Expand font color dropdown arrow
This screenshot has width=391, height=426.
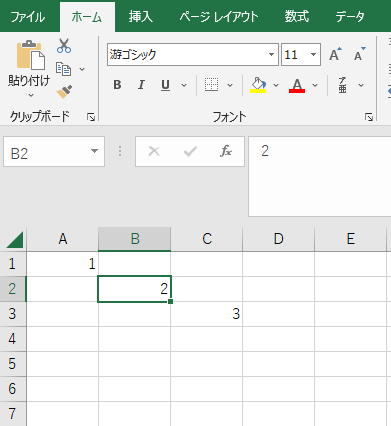tap(315, 85)
